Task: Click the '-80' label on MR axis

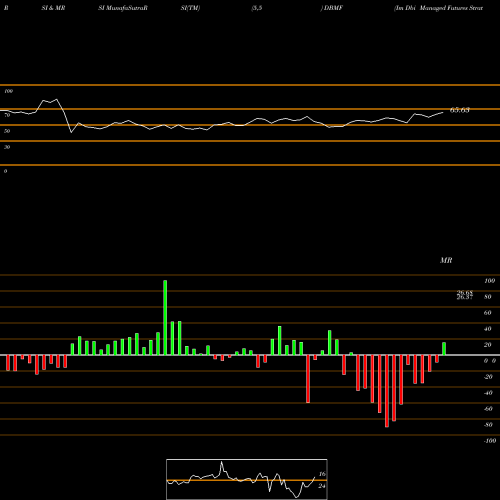Action: pos(488,425)
